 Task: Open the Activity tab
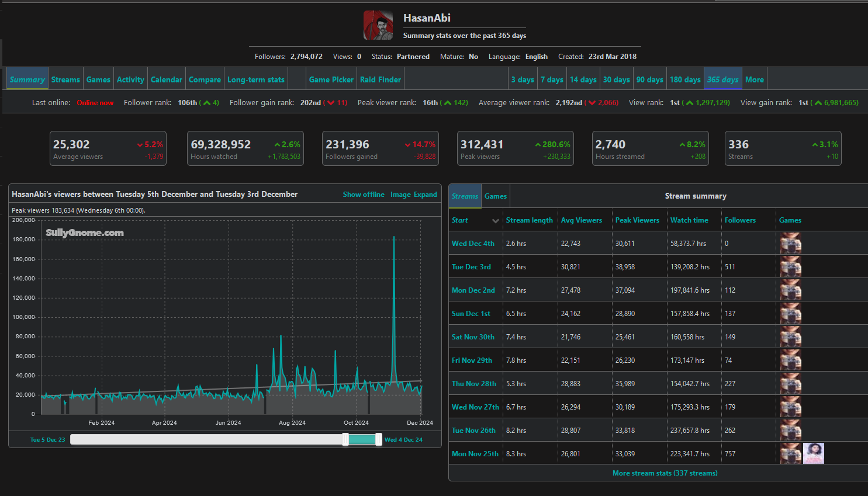tap(130, 79)
